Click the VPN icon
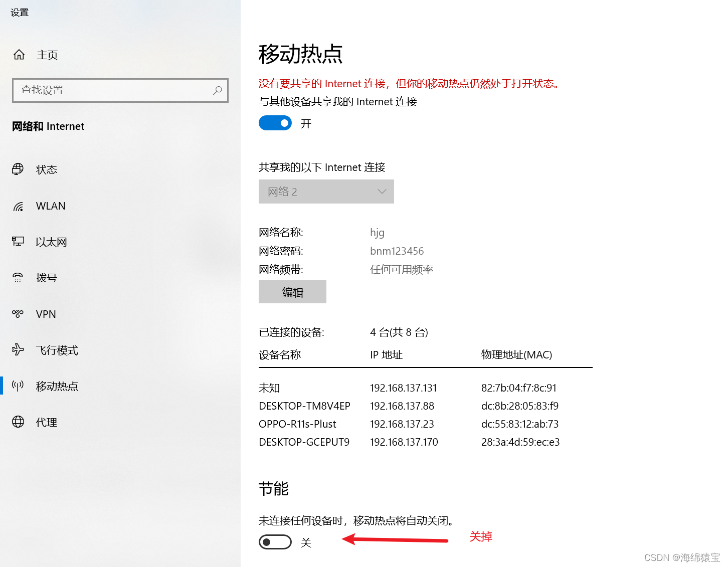The image size is (728, 567). pos(18,314)
